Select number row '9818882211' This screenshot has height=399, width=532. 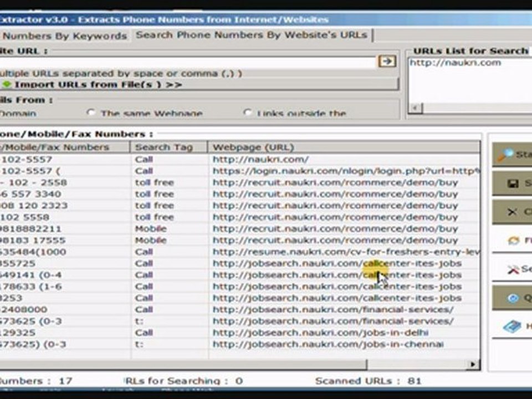pos(30,229)
